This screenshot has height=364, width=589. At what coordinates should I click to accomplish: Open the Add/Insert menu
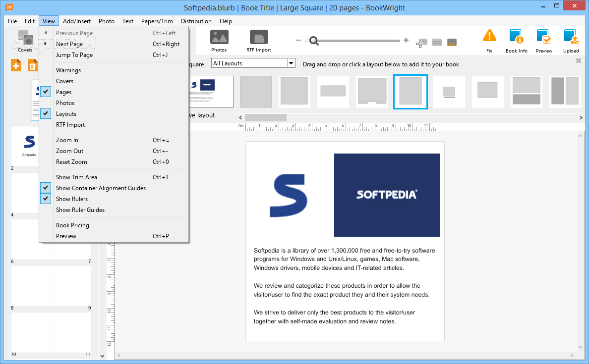(x=77, y=21)
